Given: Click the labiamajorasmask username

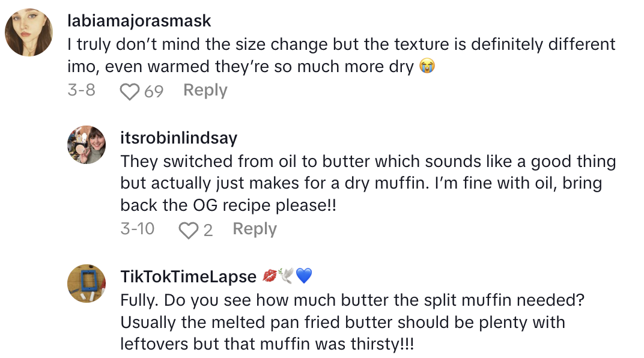Looking at the screenshot, I should (138, 21).
